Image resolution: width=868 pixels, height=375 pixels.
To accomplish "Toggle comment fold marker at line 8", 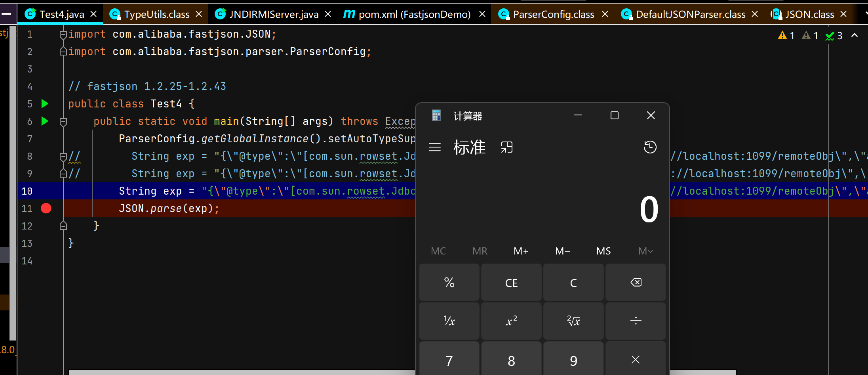I will pyautogui.click(x=63, y=156).
